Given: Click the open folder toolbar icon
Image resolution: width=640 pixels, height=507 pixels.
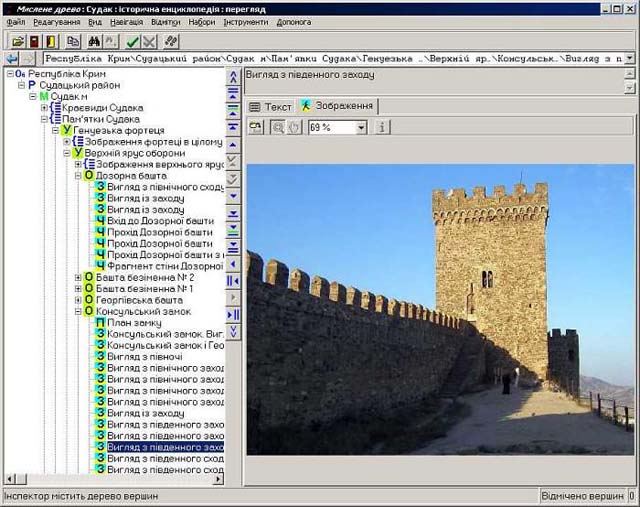Looking at the screenshot, I should tap(17, 41).
